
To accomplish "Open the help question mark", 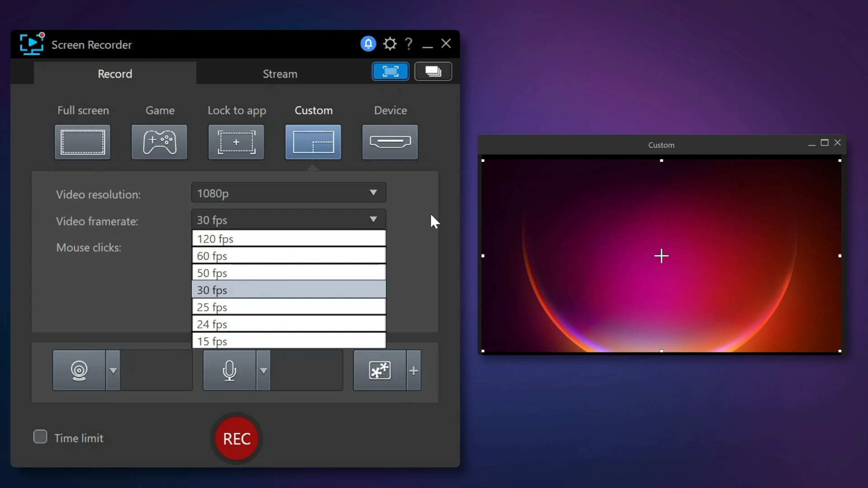I will [x=409, y=44].
